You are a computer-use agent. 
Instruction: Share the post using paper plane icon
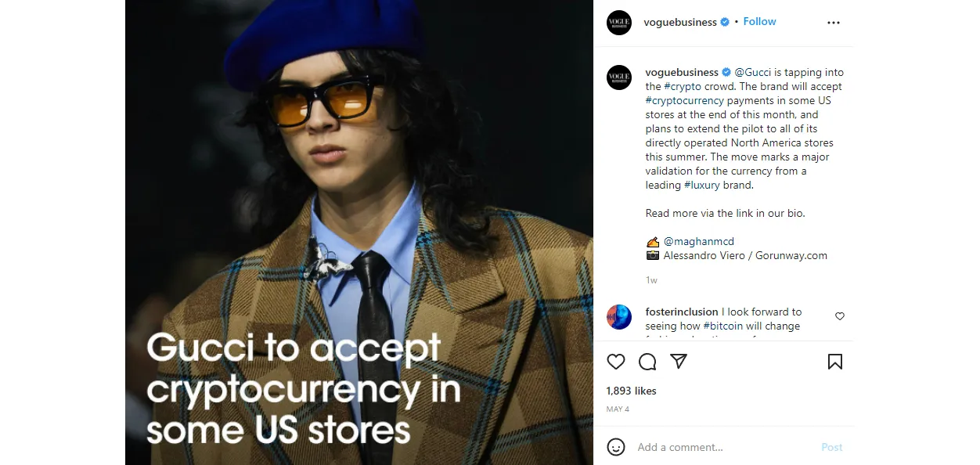tap(679, 362)
